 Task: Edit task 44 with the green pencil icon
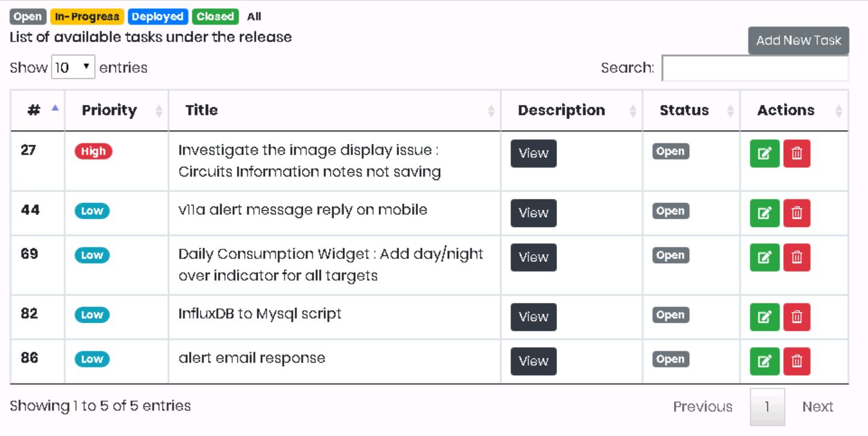764,213
